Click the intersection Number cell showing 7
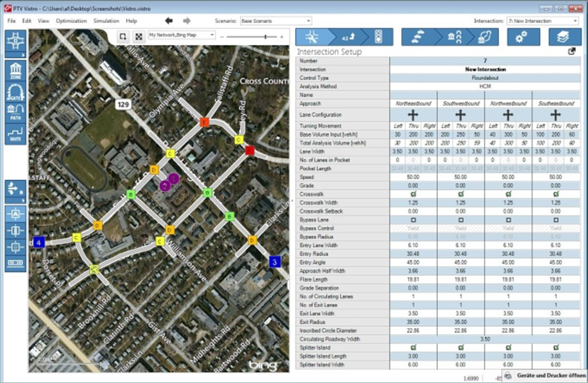This screenshot has width=588, height=383. (485, 61)
